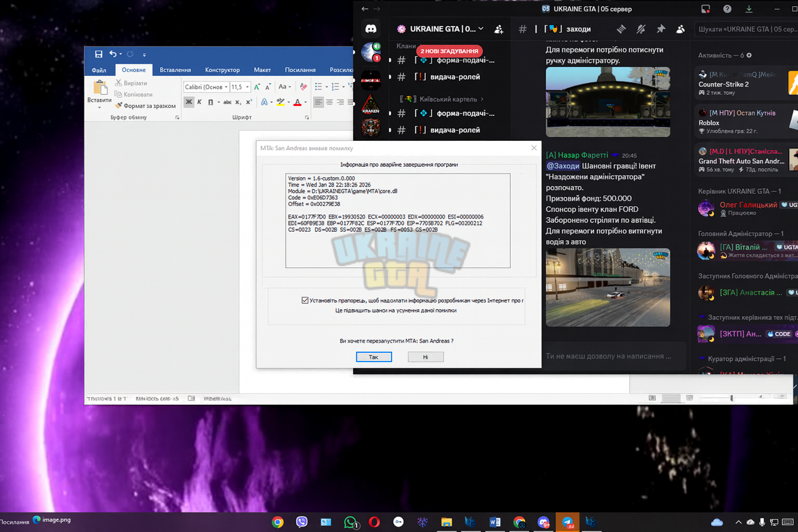The height and width of the screenshot is (532, 798).
Task: Apply superscript formatting in Word
Action: [x=249, y=102]
